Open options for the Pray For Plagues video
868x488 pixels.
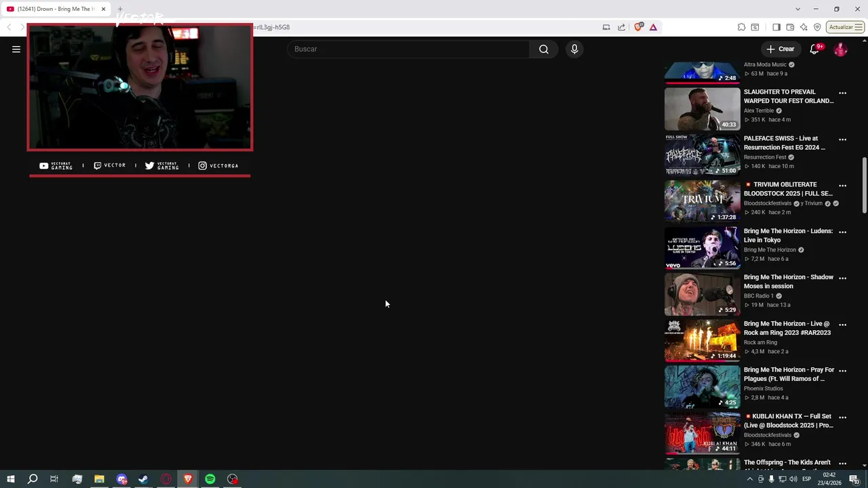(842, 371)
